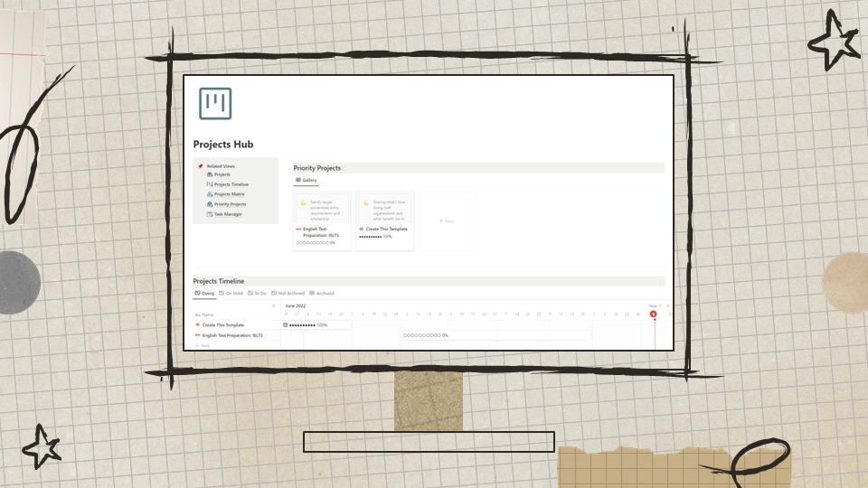Go to previous period with timeline left arrow
Image resolution: width=868 pixels, height=488 pixels.
[667, 305]
